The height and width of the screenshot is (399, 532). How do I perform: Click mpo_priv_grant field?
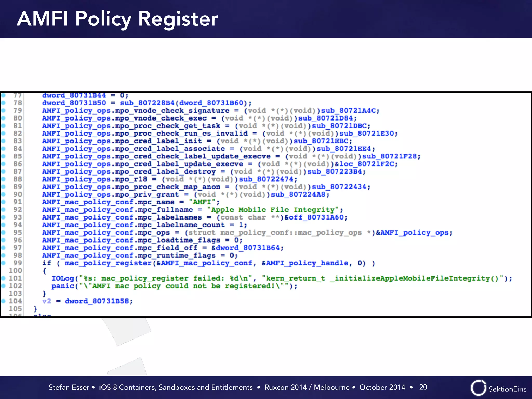coord(147,195)
